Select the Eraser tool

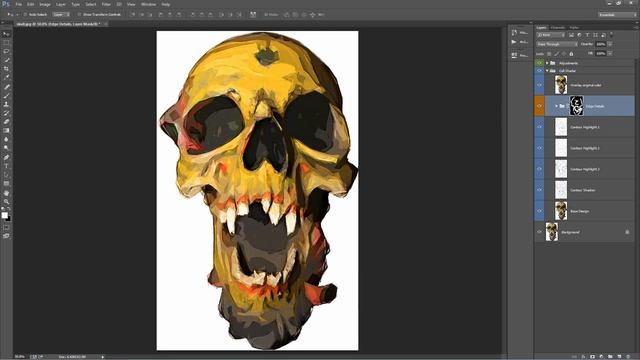(6, 122)
